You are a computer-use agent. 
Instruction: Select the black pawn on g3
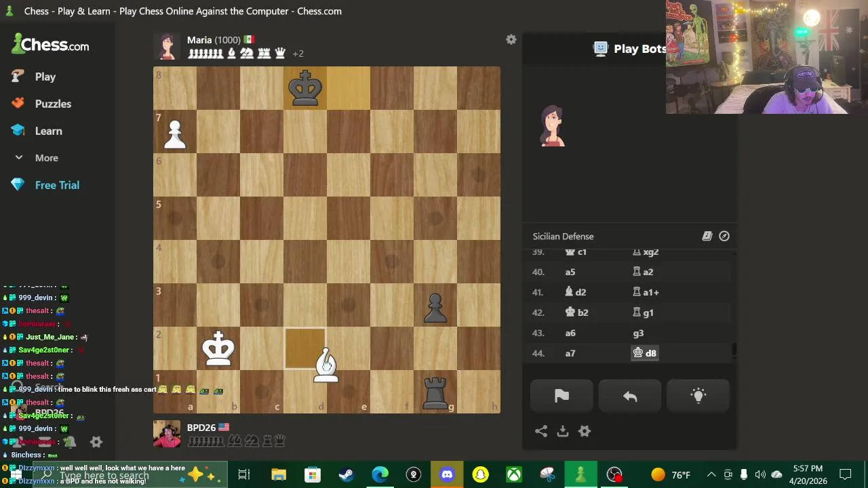click(x=435, y=307)
